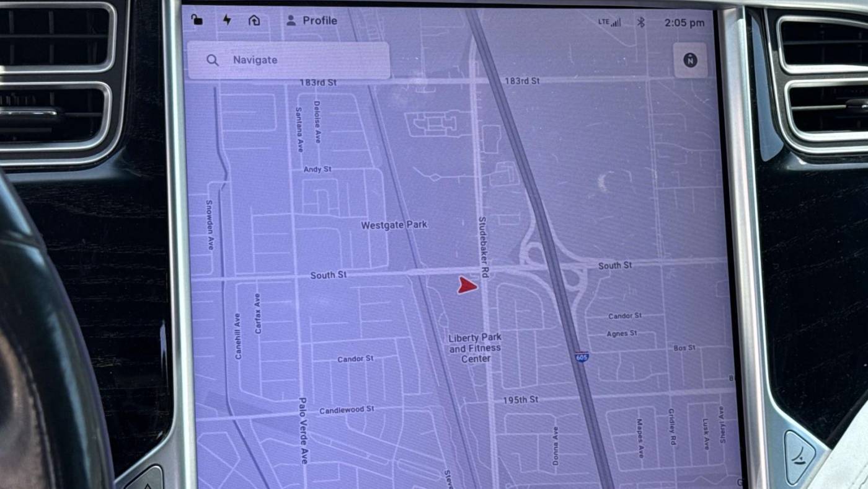
Task: Tap the Westgate Park label
Action: point(394,225)
